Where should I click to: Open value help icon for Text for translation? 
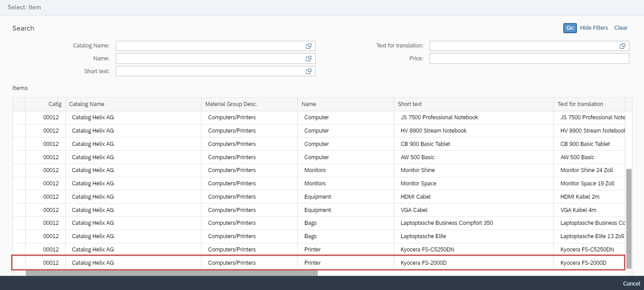[x=622, y=46]
